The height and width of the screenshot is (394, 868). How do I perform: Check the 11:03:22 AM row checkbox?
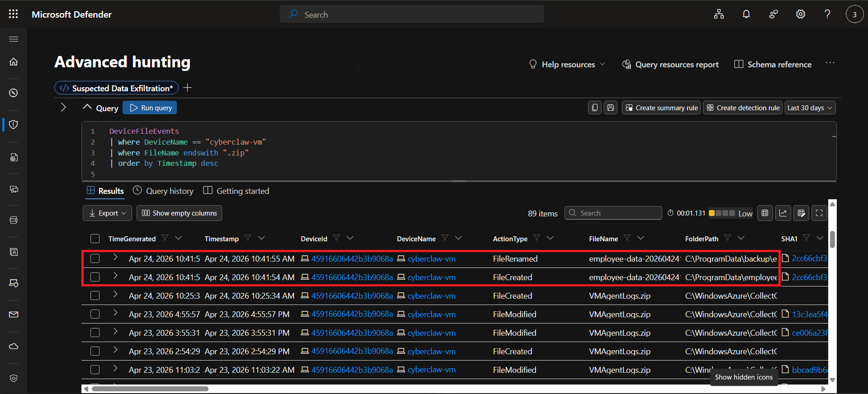tap(95, 370)
